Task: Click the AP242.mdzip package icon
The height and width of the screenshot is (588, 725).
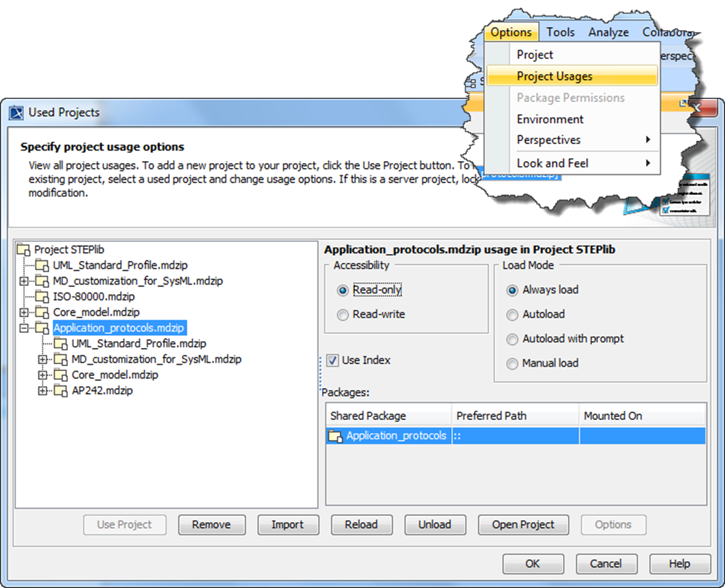Action: click(x=61, y=391)
